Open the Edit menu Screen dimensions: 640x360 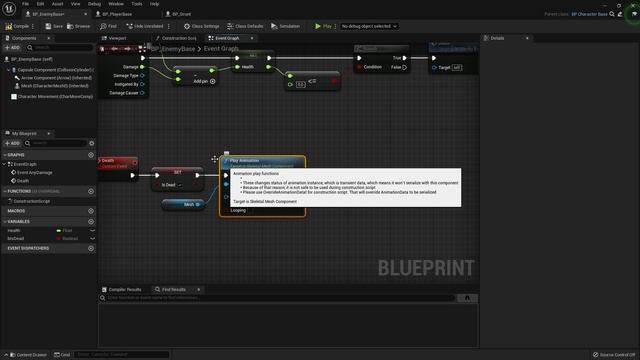click(40, 4)
